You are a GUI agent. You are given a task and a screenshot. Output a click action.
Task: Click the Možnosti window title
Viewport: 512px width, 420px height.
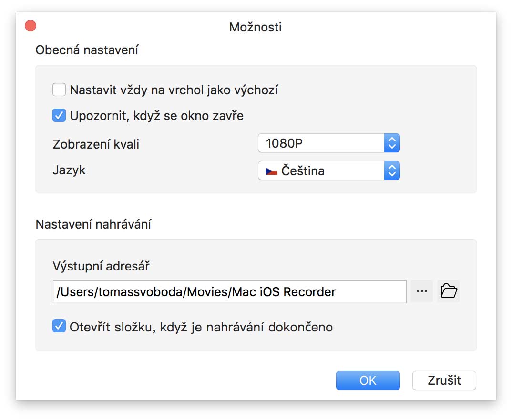[x=256, y=27]
